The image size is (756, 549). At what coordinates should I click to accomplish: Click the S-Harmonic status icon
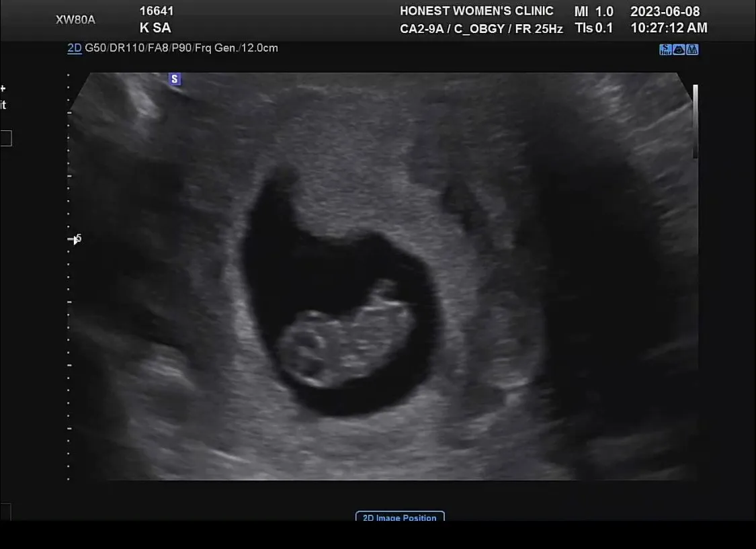[665, 50]
